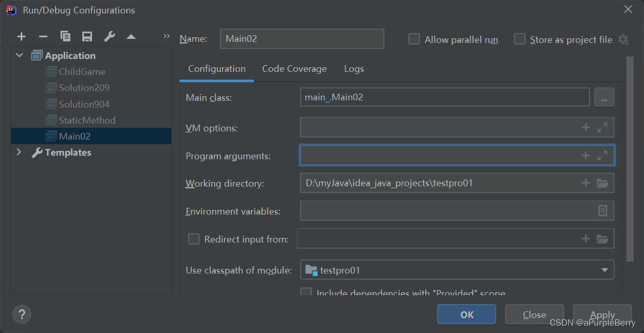This screenshot has height=333, width=644.
Task: Expand the VM options field
Action: [602, 128]
